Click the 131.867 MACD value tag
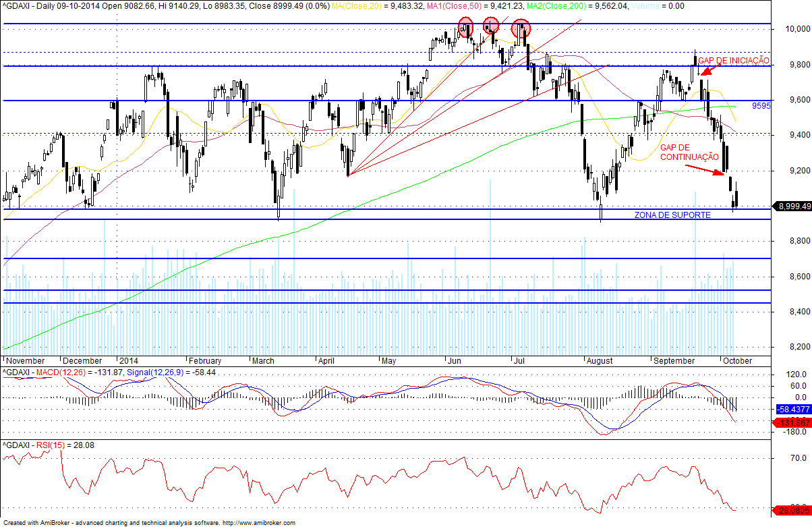The width and height of the screenshot is (812, 527). click(x=792, y=422)
